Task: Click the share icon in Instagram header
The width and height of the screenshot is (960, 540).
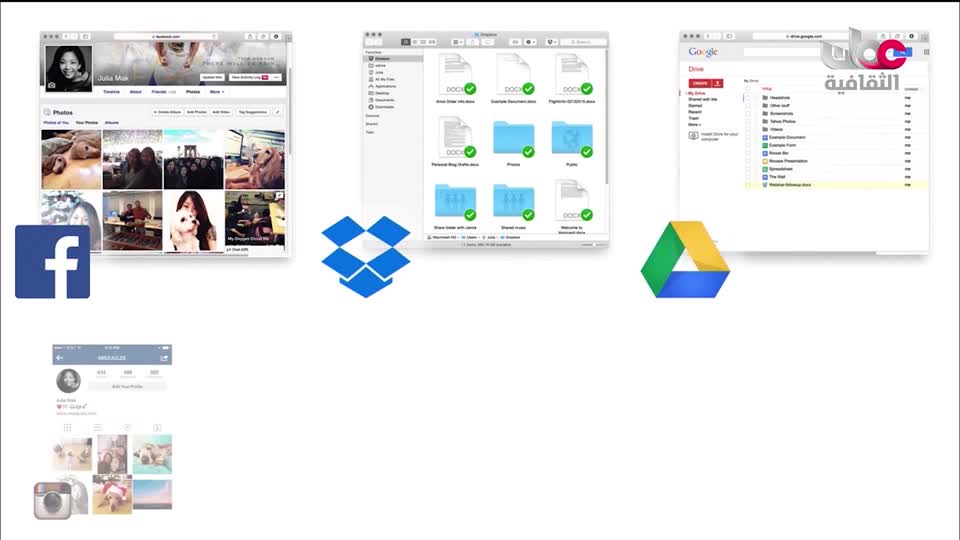Action: 163,358
